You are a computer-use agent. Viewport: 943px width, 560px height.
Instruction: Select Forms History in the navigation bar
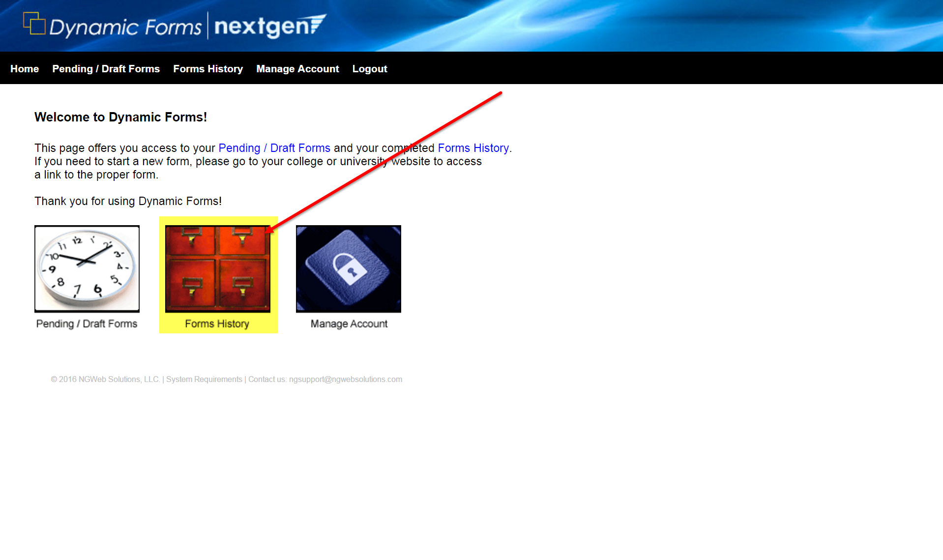[207, 69]
